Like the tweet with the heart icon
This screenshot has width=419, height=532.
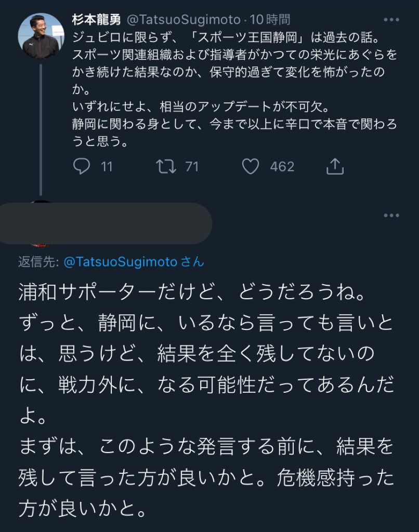[251, 166]
